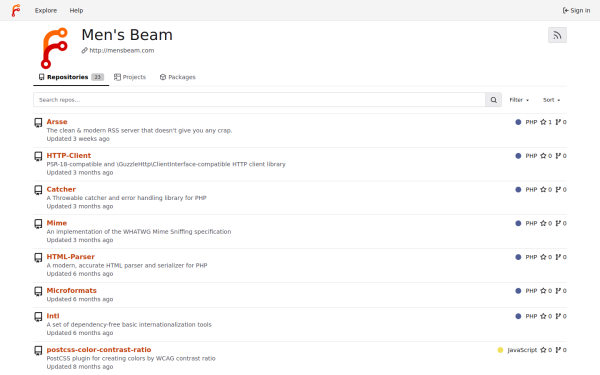The height and width of the screenshot is (375, 600).
Task: Click repository icon beside Arsse
Action: coord(38,123)
